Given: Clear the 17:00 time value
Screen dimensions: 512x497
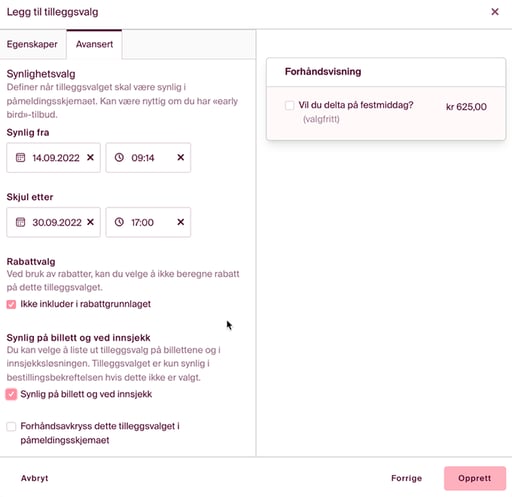Looking at the screenshot, I should click(181, 222).
